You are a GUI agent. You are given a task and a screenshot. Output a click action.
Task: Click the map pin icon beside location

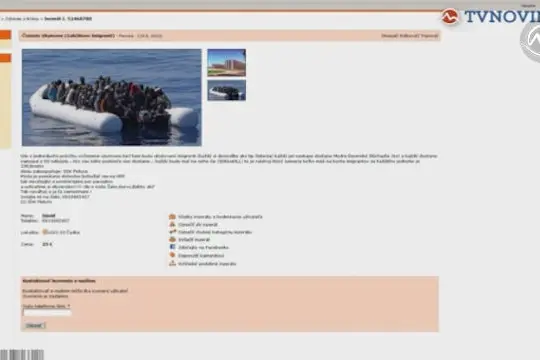[45, 232]
